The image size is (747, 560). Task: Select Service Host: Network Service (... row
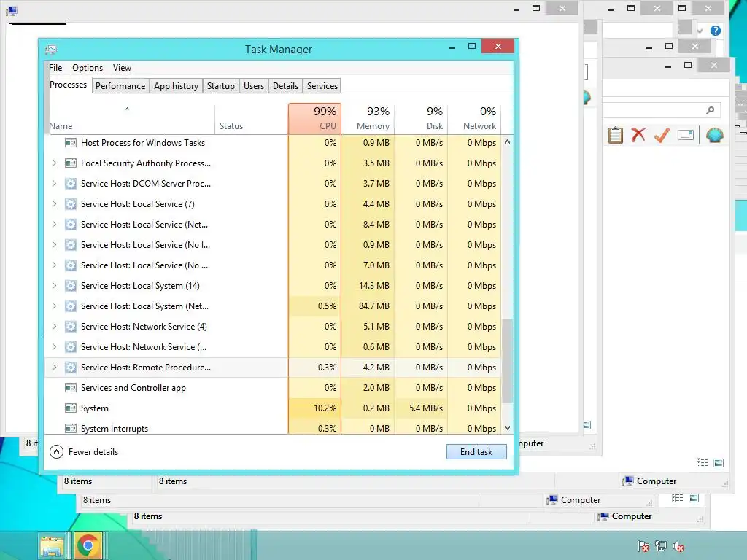click(273, 346)
